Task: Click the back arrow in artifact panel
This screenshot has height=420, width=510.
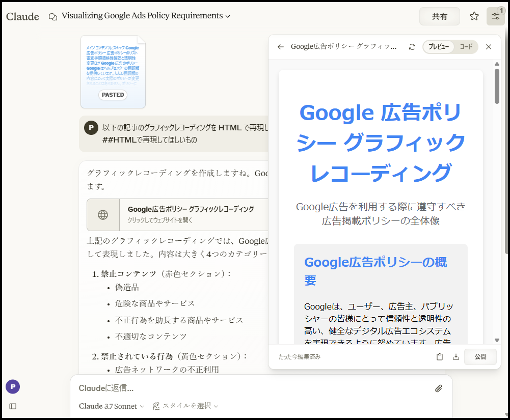Action: tap(280, 47)
